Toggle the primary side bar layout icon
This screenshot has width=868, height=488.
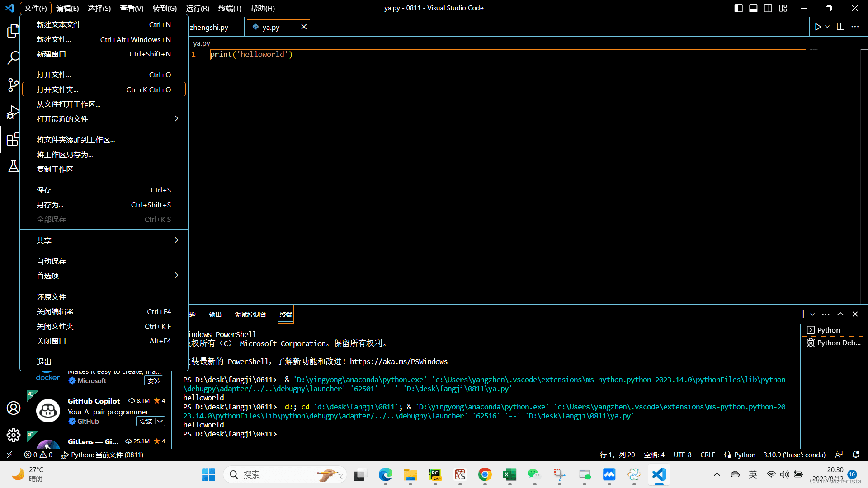739,8
